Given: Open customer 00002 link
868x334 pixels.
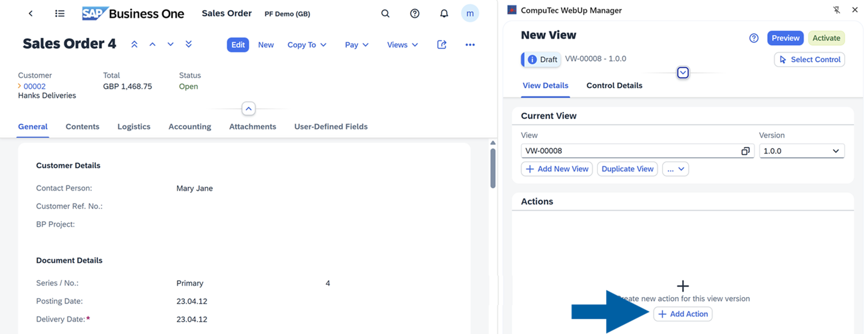Looking at the screenshot, I should pos(34,86).
